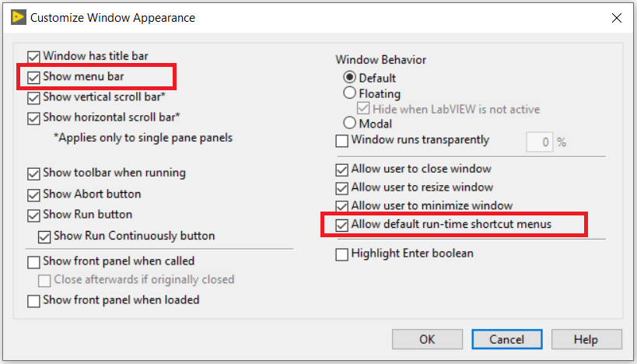Open Help for this dialog
Screen dimensions: 637x364
click(x=586, y=339)
